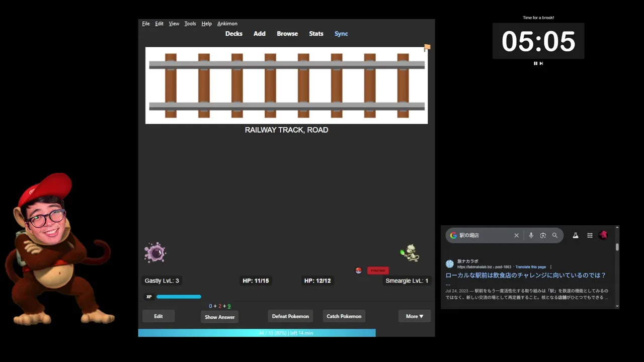Open the Tools menu
The image size is (644, 362).
click(190, 24)
